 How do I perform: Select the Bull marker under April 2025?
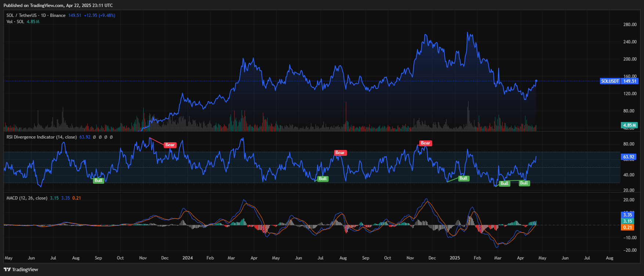524,183
